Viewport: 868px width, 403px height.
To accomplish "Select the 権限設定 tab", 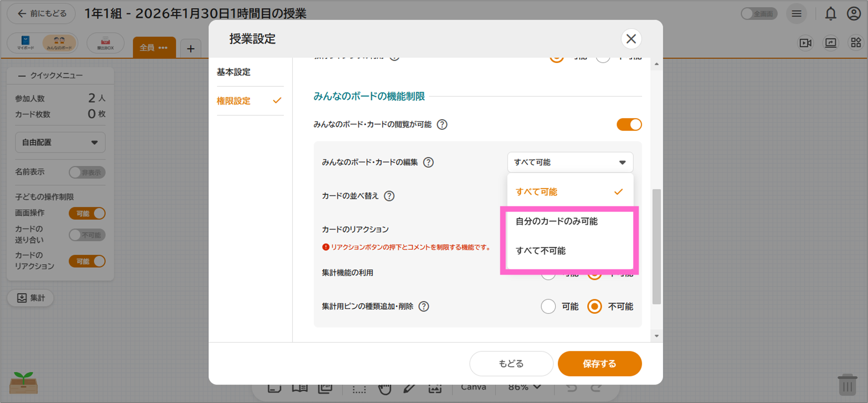I will pyautogui.click(x=234, y=101).
